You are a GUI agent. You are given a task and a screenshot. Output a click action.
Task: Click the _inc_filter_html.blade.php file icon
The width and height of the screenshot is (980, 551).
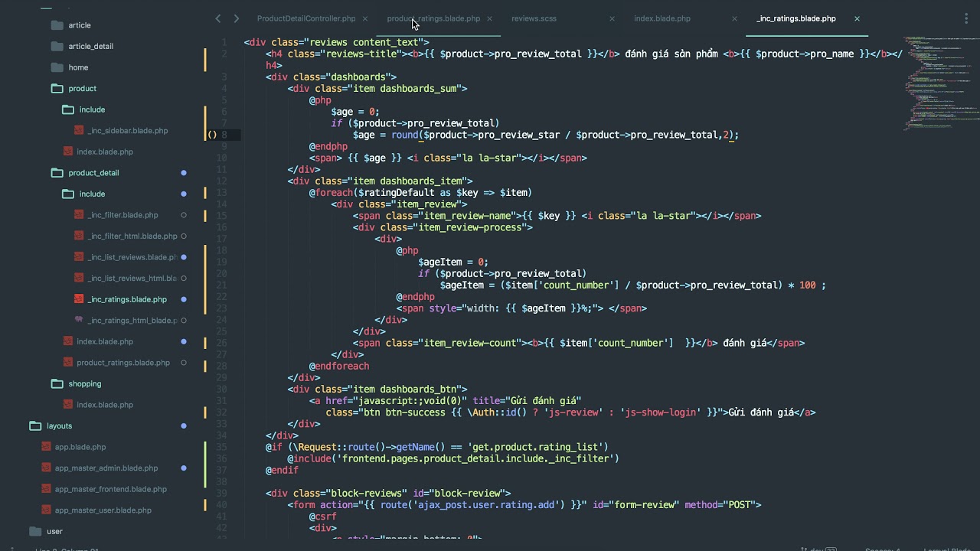(79, 236)
